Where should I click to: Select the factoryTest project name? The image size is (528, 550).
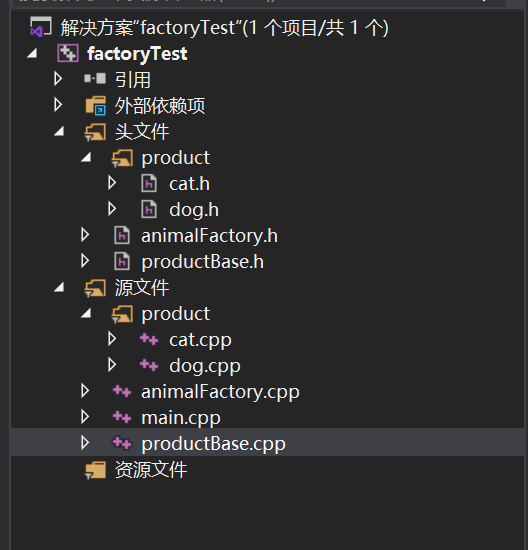[x=137, y=54]
